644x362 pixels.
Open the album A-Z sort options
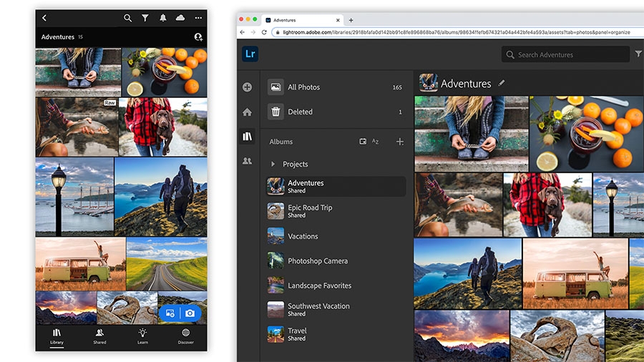click(x=376, y=141)
